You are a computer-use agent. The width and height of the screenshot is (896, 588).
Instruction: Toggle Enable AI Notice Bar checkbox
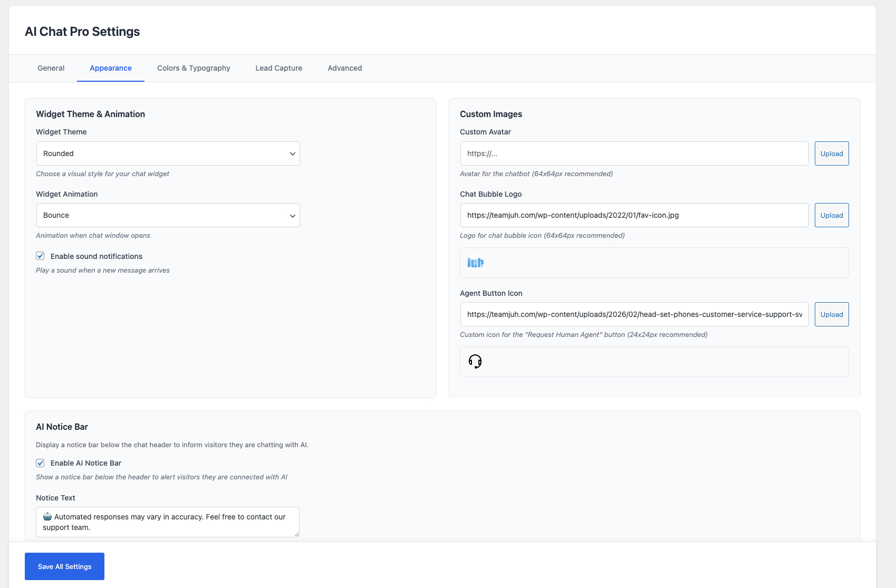point(40,462)
